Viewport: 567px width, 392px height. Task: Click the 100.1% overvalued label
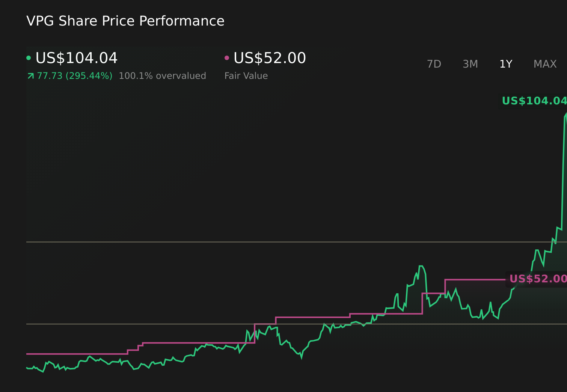pyautogui.click(x=162, y=76)
